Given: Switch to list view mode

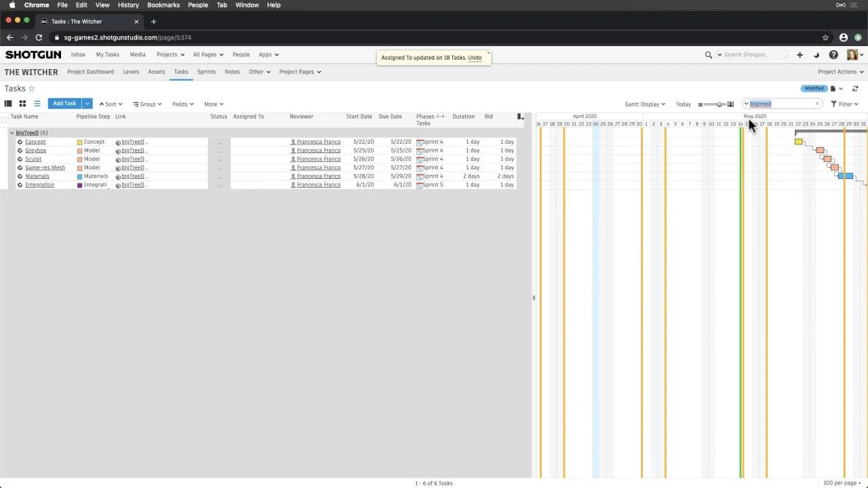Looking at the screenshot, I should [37, 104].
